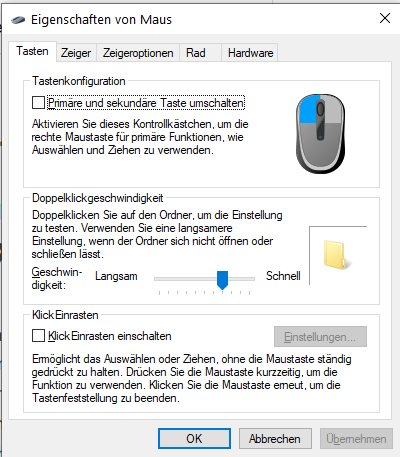Confirm the dialog with OK
This screenshot has width=400, height=457.
[x=194, y=439]
